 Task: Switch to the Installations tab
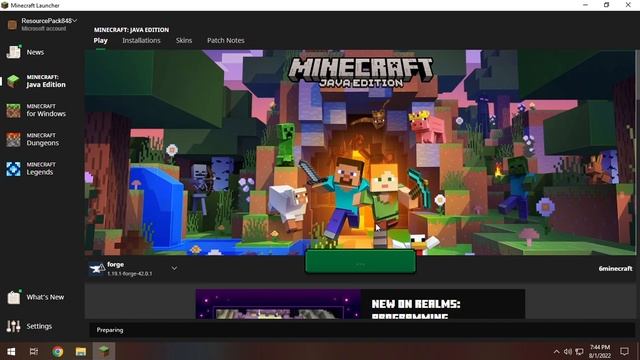point(141,40)
